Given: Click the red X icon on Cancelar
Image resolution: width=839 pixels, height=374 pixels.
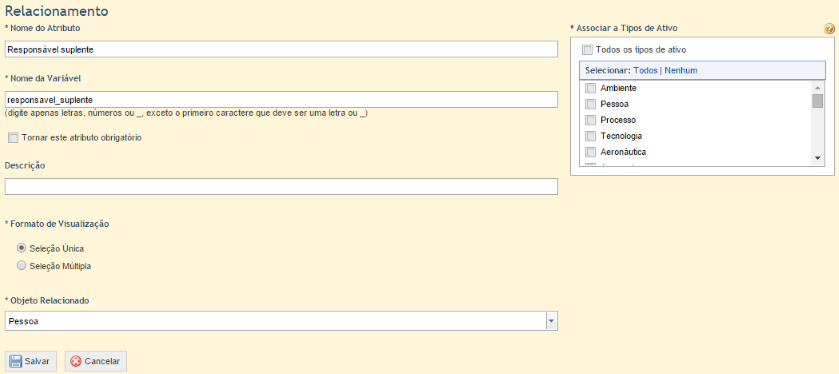Looking at the screenshot, I should tap(76, 361).
